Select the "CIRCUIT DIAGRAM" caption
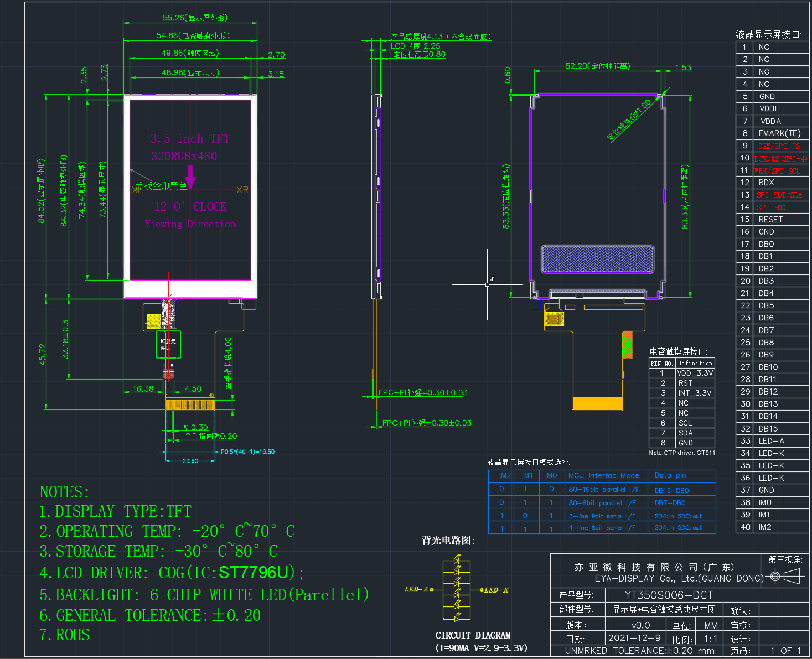The height and width of the screenshot is (659, 812). [473, 635]
